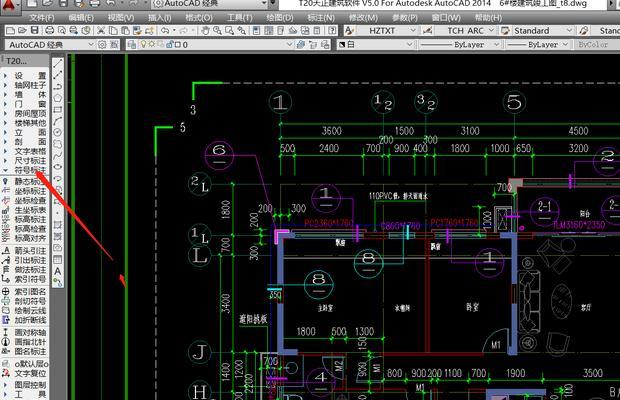Viewport: 620px width, 400px height.
Task: Select the Polygon draw tool
Action: (58, 98)
